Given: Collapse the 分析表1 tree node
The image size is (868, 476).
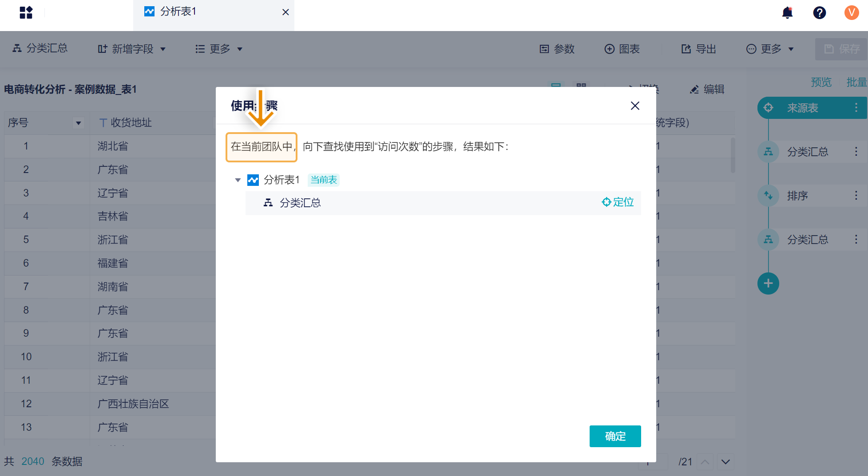Looking at the screenshot, I should coord(238,180).
